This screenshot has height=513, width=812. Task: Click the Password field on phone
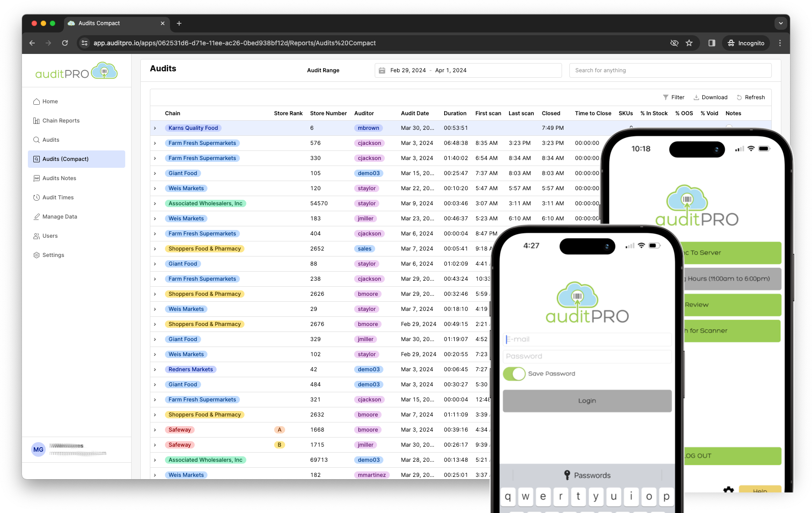587,356
